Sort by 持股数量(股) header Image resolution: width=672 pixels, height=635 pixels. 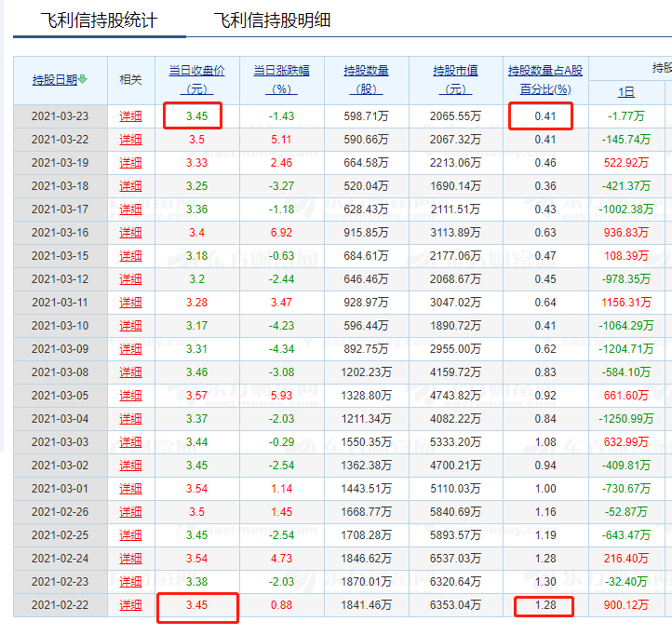pyautogui.click(x=367, y=80)
